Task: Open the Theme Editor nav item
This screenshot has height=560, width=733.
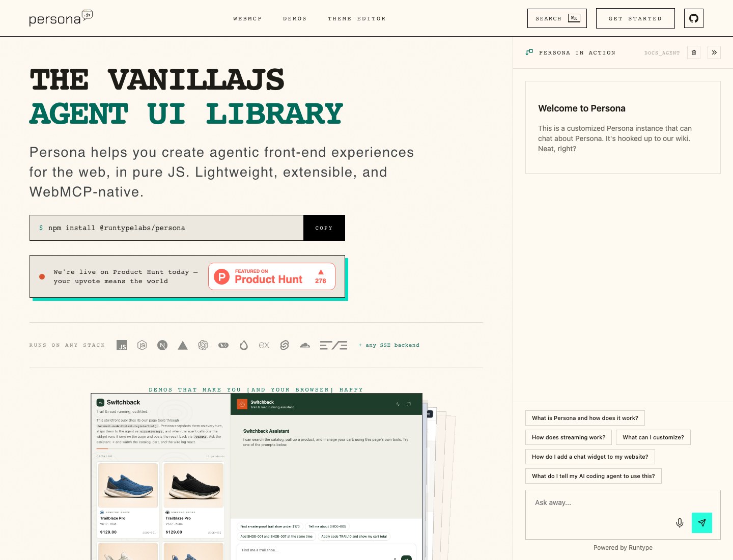Action: tap(357, 19)
